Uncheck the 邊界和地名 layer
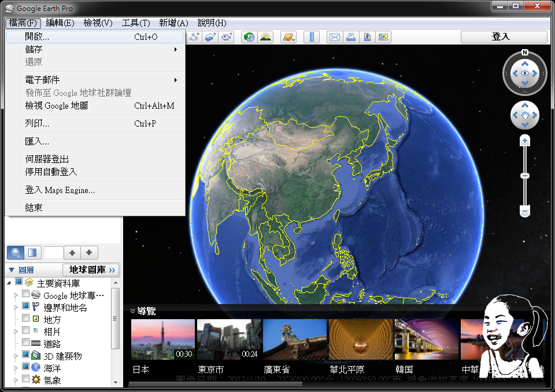This screenshot has height=392, width=555. point(25,306)
